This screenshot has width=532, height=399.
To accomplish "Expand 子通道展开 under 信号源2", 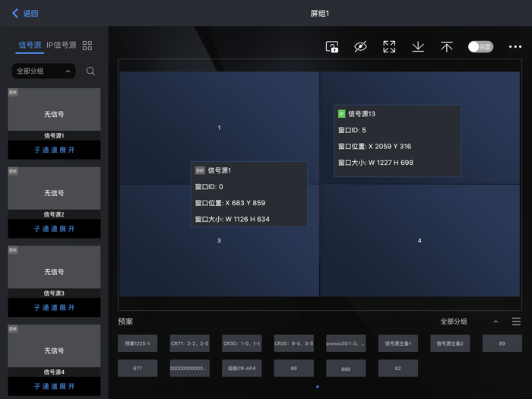I will 54,229.
